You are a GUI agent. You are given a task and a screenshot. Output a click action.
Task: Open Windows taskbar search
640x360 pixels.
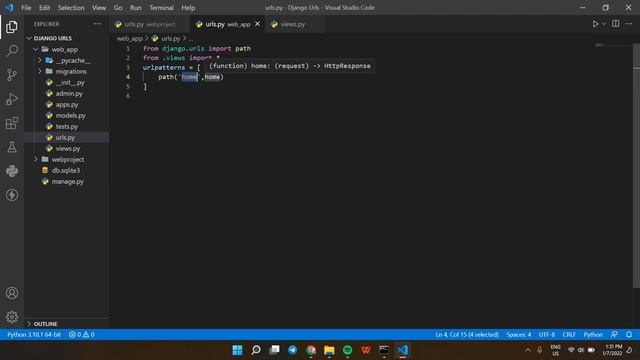coord(256,350)
